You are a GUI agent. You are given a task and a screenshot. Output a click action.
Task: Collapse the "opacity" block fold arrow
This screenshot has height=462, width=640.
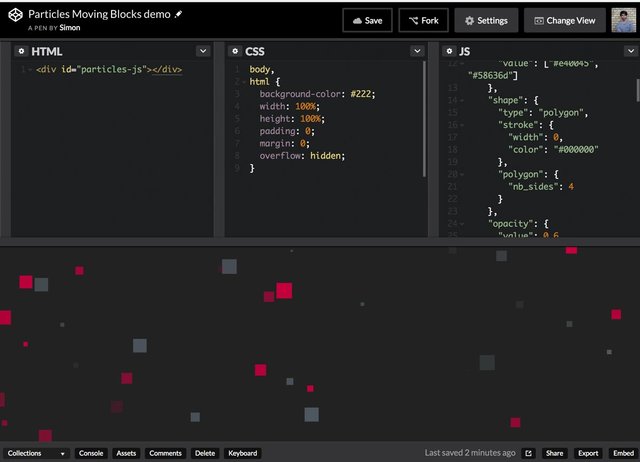(x=462, y=224)
